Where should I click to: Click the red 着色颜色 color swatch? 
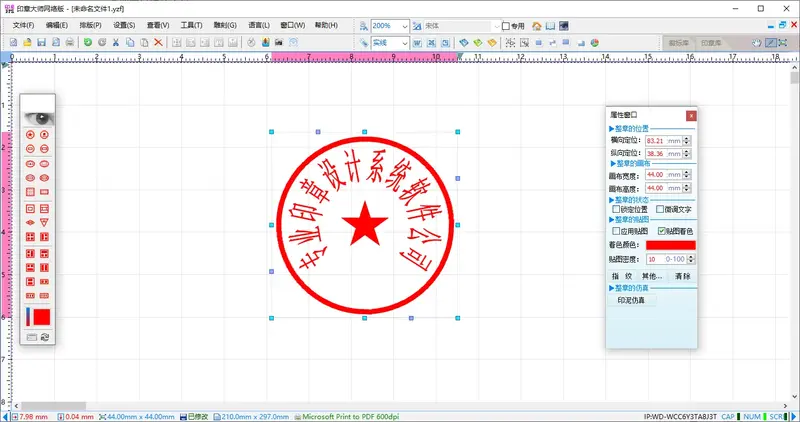[x=669, y=244]
